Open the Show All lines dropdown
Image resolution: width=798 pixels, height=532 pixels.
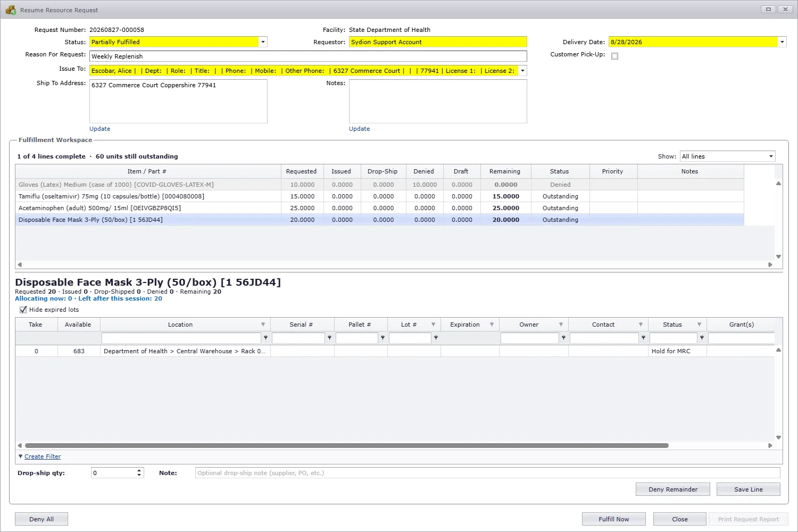[x=771, y=156]
